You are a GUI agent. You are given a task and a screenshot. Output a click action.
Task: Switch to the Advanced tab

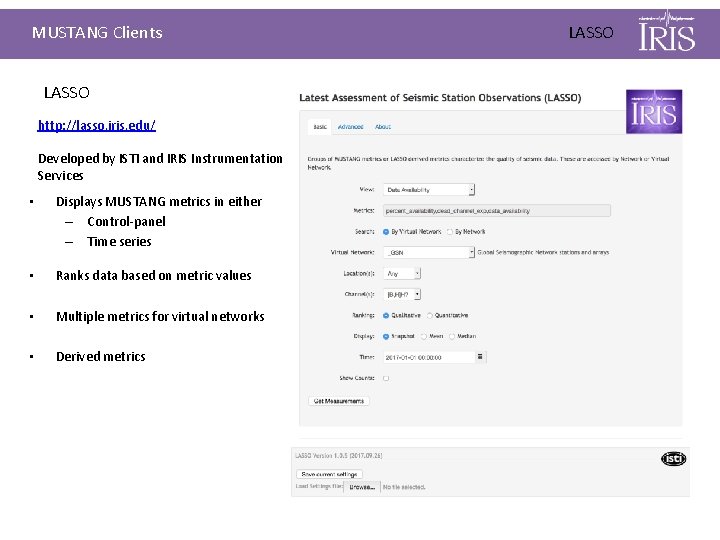[x=350, y=127]
